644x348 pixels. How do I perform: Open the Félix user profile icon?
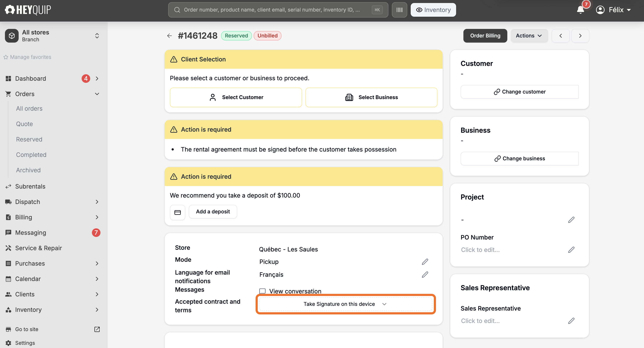pos(600,10)
